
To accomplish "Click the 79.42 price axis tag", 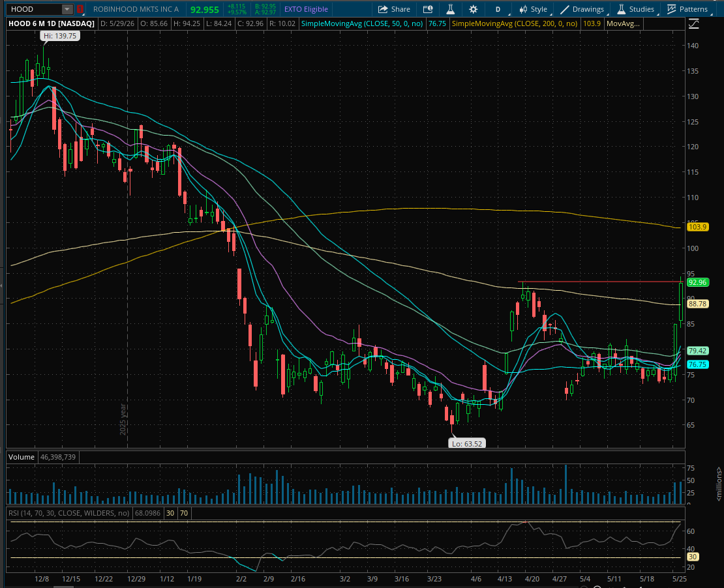I will pyautogui.click(x=697, y=350).
